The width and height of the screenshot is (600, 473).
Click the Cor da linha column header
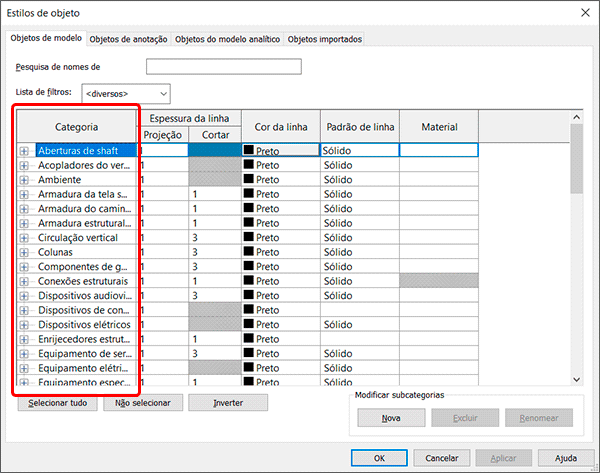[x=281, y=127]
